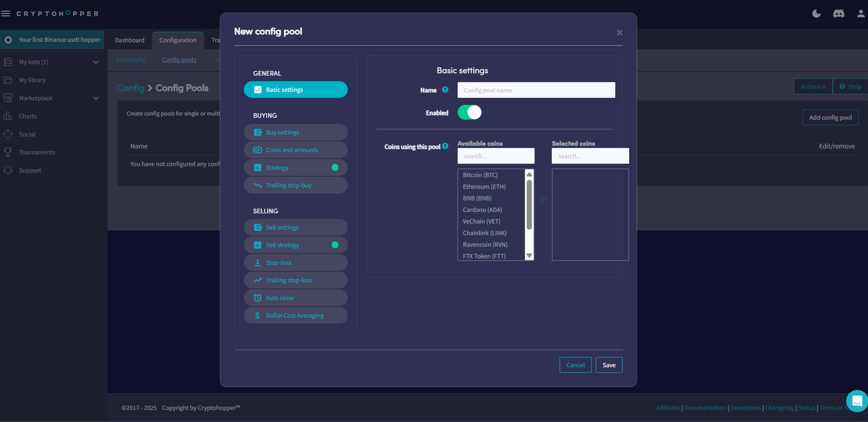The height and width of the screenshot is (422, 868).
Task: Select VeChain (VET) in available coins
Action: 491,221
